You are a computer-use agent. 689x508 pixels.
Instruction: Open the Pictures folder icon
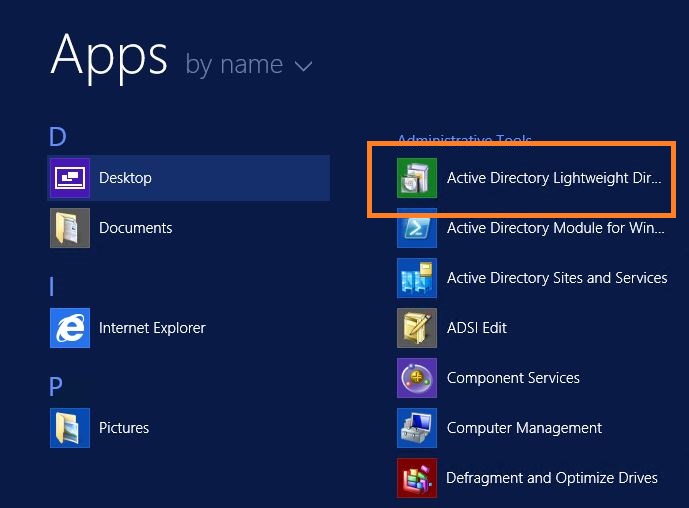[x=70, y=428]
